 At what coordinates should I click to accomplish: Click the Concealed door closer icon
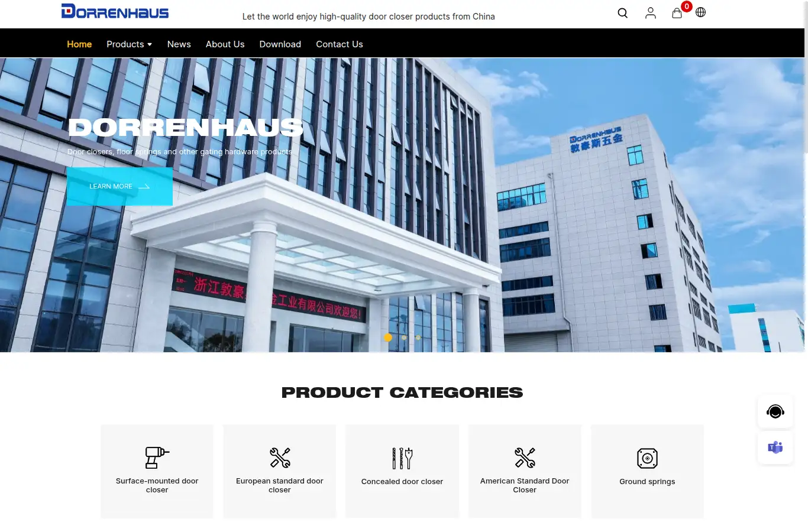pyautogui.click(x=402, y=458)
